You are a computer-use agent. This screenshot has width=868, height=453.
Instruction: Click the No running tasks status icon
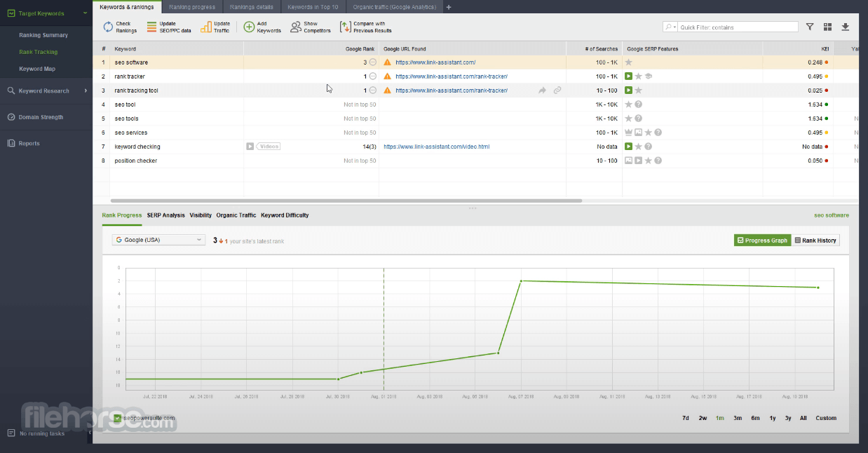tap(11, 433)
